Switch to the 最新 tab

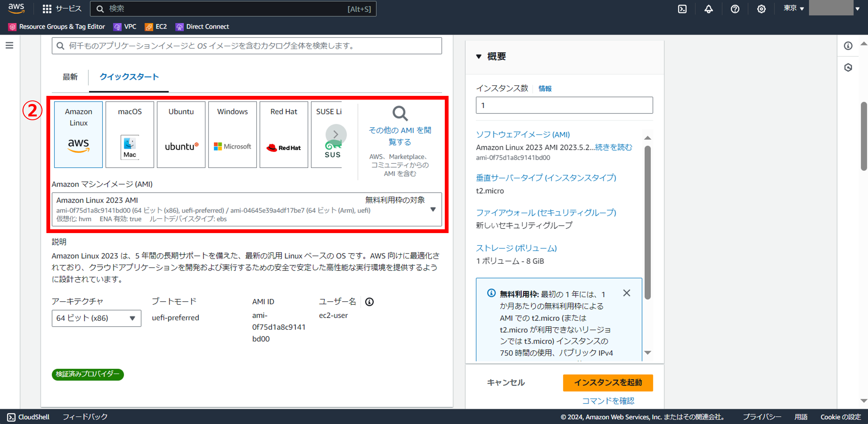[70, 77]
